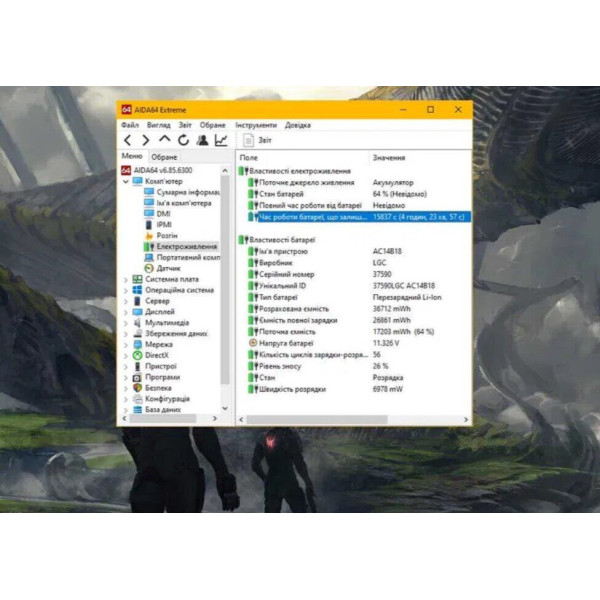This screenshot has width=600, height=600.
Task: Open the Файл menu
Action: (130, 125)
